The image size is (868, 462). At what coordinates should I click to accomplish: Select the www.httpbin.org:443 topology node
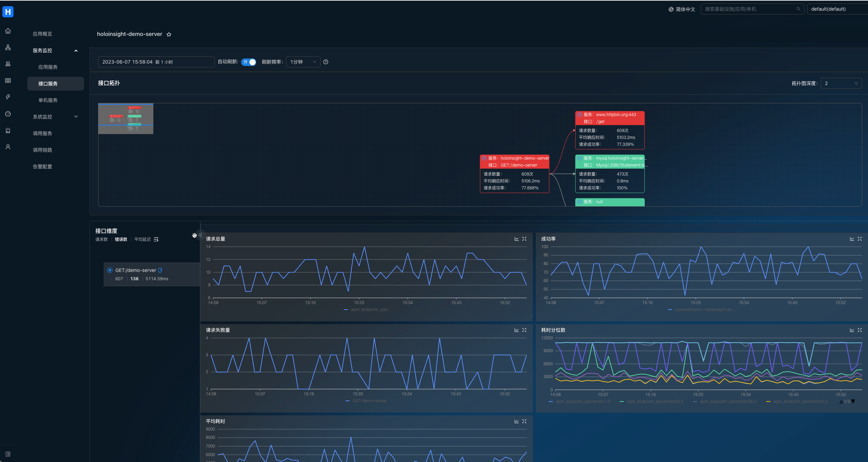610,130
